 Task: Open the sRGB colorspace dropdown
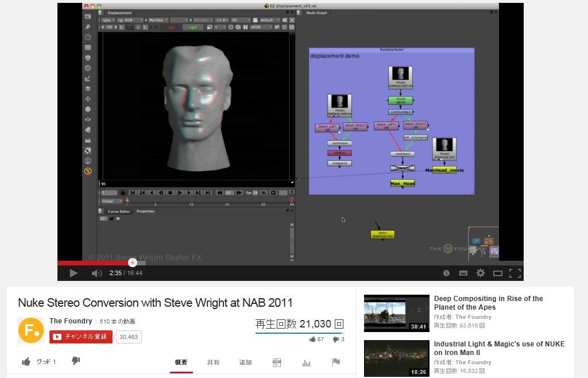[261, 27]
